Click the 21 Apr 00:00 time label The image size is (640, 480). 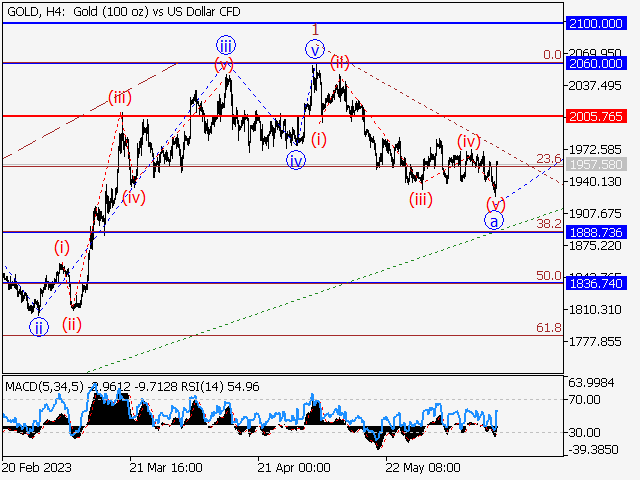(x=294, y=467)
